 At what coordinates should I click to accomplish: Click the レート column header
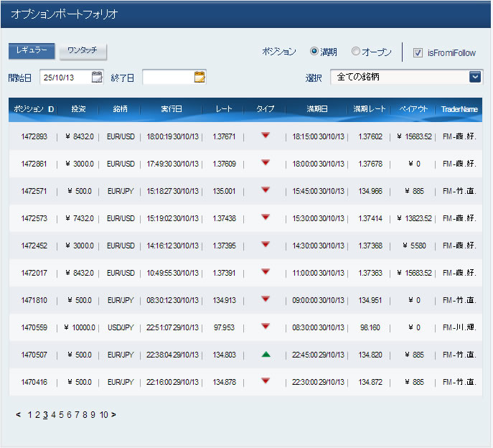[x=224, y=109]
